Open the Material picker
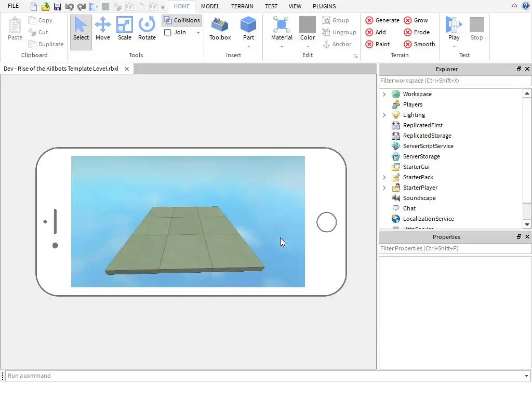 click(x=282, y=29)
